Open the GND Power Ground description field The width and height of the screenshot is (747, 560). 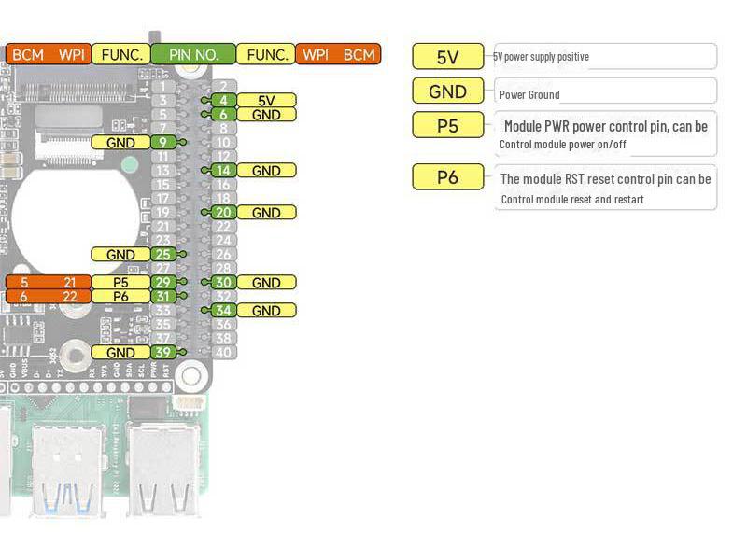coord(605,92)
